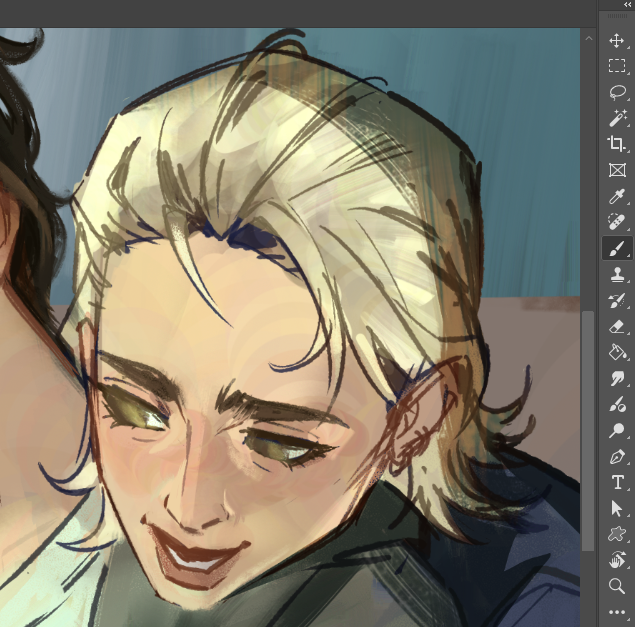Image resolution: width=635 pixels, height=627 pixels.
Task: Click the vertical canvas scrollbar thumb
Action: [x=588, y=431]
